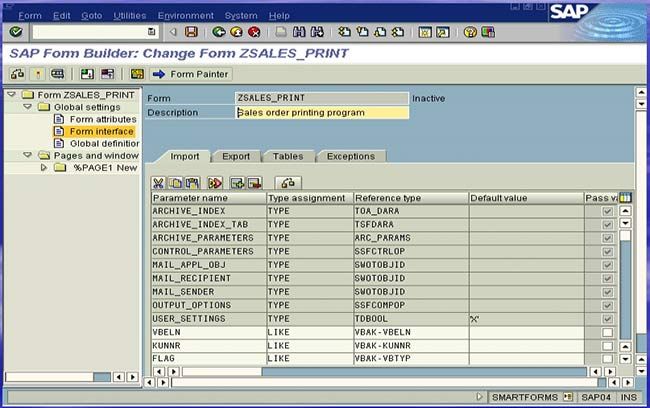650x408 pixels.
Task: Click the Save diskette icon
Action: pos(191,32)
